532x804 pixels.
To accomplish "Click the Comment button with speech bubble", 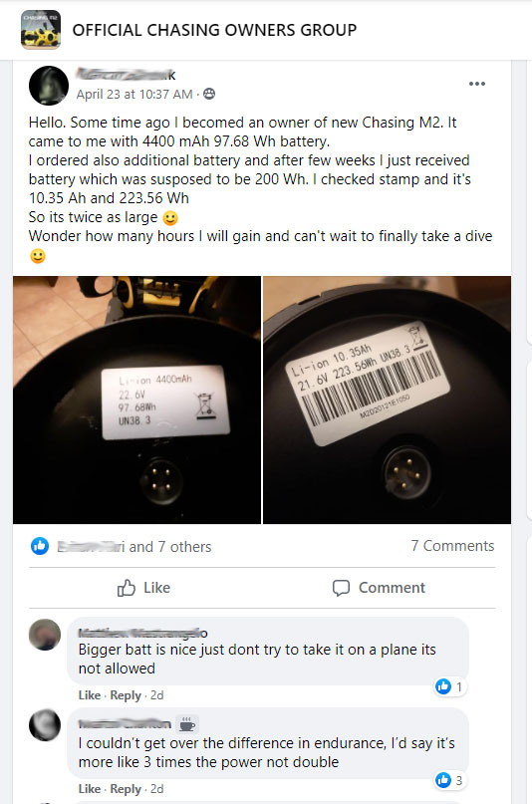I will click(379, 588).
